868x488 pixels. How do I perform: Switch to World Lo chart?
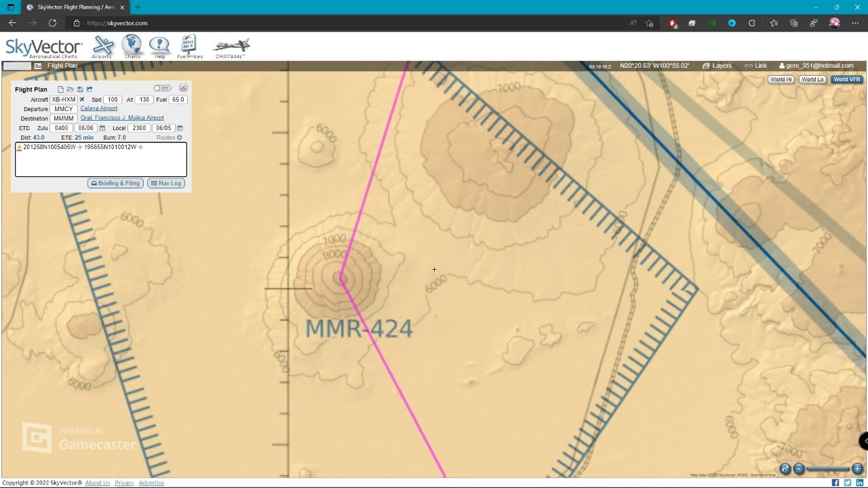pos(812,79)
